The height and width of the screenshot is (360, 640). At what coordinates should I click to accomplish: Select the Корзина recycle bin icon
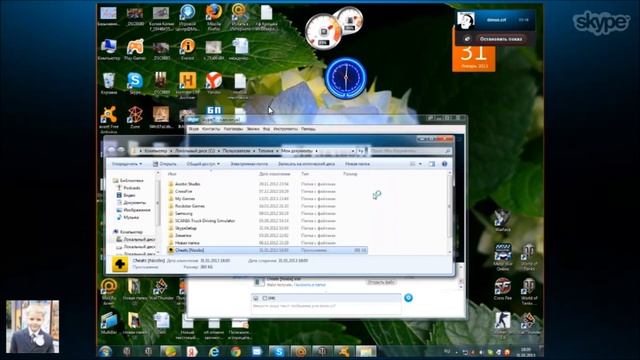(x=109, y=81)
